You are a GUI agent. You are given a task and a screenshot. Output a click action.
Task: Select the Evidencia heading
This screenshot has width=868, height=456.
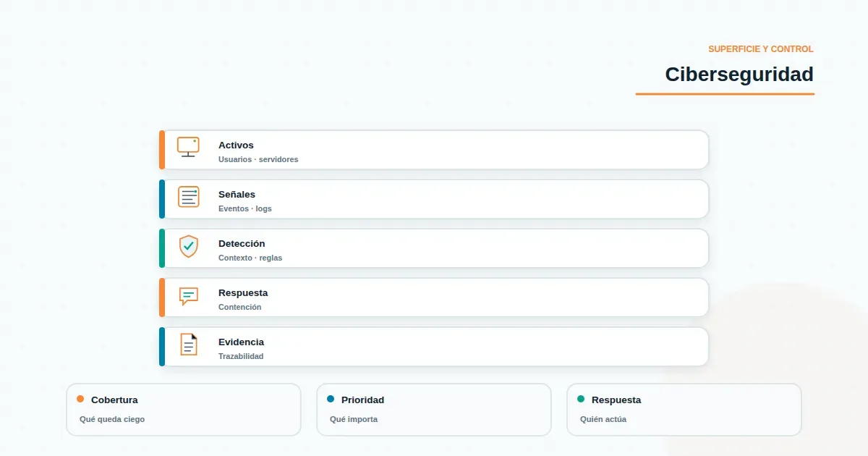tap(241, 342)
